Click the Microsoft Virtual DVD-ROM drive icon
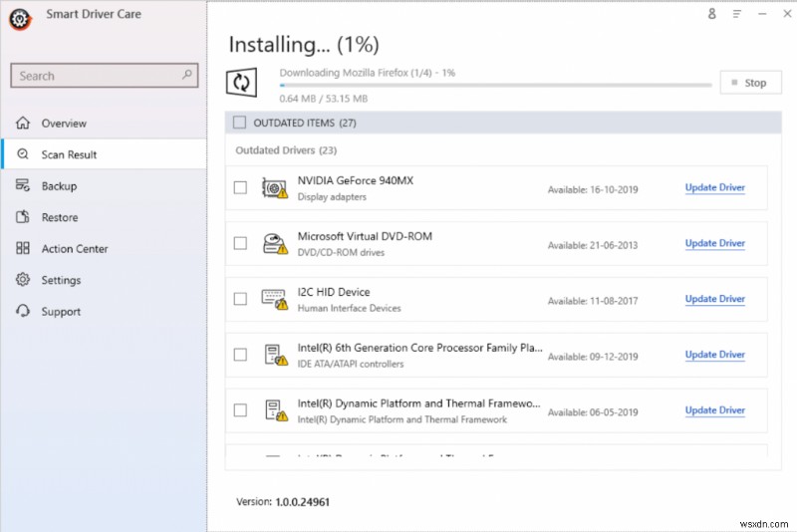797x532 pixels. (275, 244)
